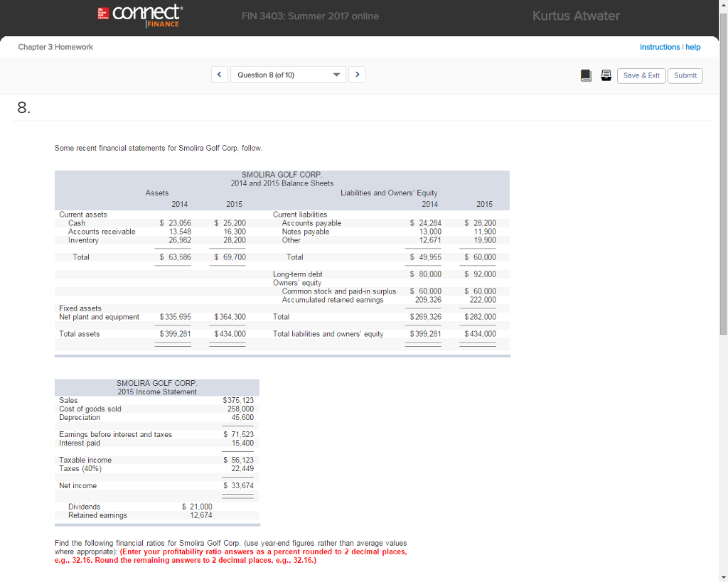728x582 pixels.
Task: Click the 2015 cash value $ 25,200
Action: coord(230,223)
